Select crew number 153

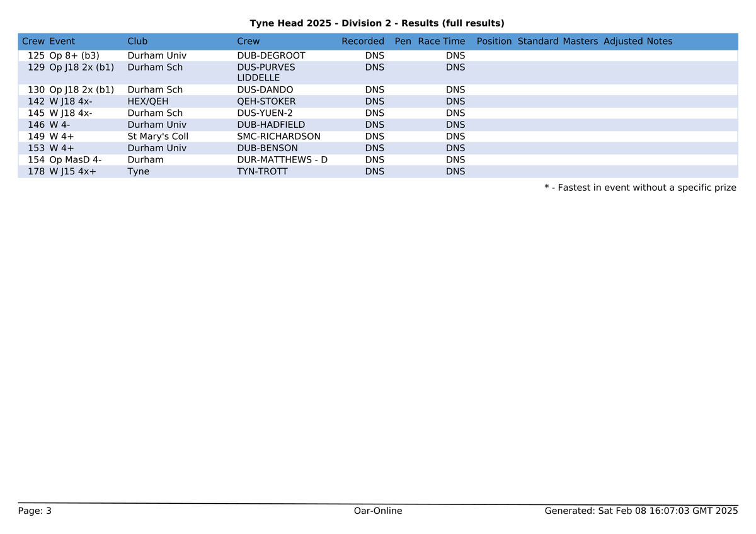pos(37,148)
